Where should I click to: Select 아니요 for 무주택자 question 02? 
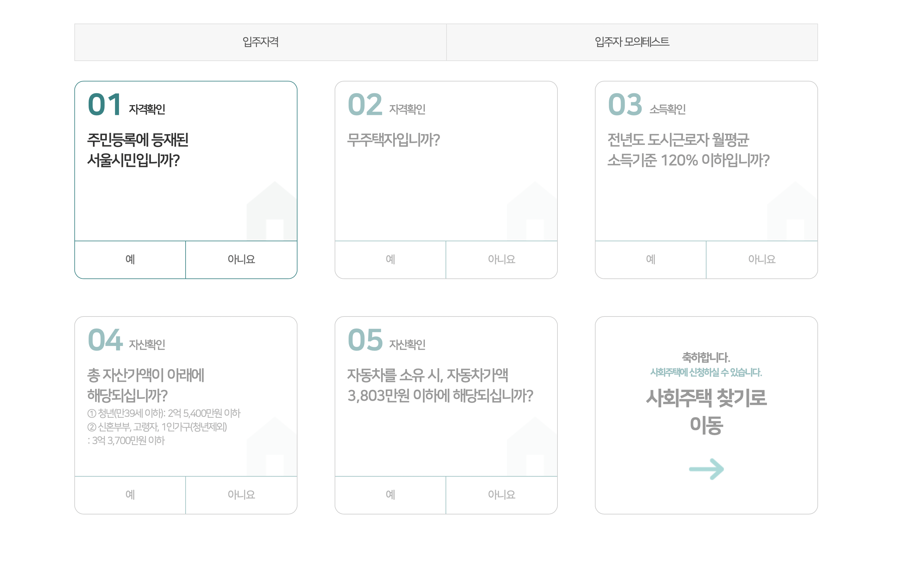click(501, 259)
